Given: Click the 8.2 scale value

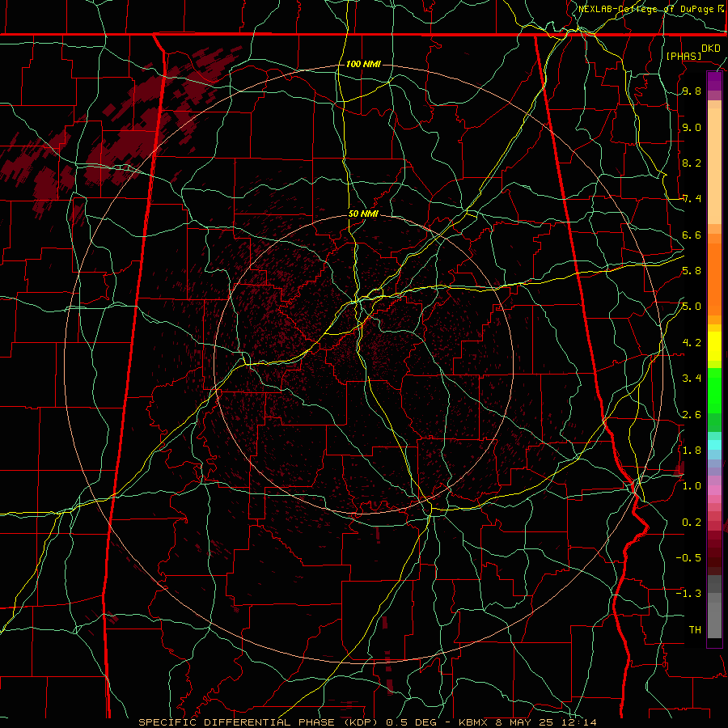Looking at the screenshot, I should point(692,163).
